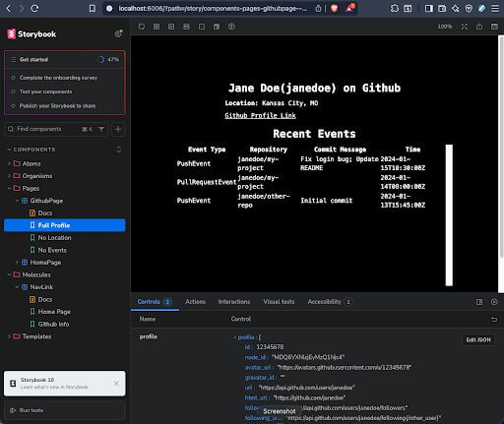
Task: Open GithubPage Docs entry
Action: [x=45, y=213]
